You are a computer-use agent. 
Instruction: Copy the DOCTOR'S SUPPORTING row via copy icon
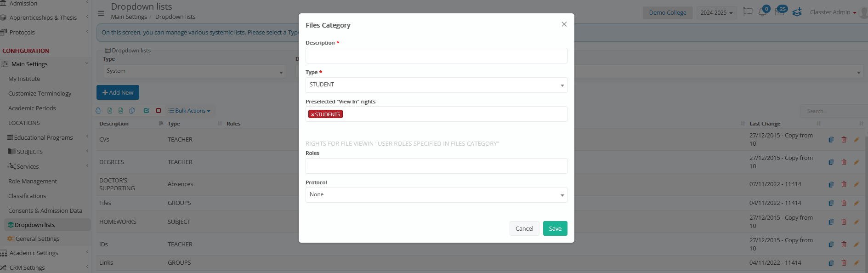(x=831, y=184)
